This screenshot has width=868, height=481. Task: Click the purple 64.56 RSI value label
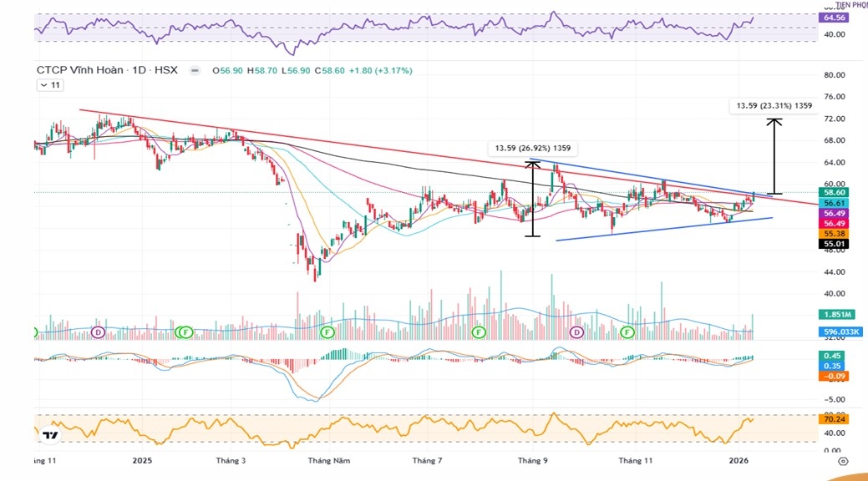(835, 18)
